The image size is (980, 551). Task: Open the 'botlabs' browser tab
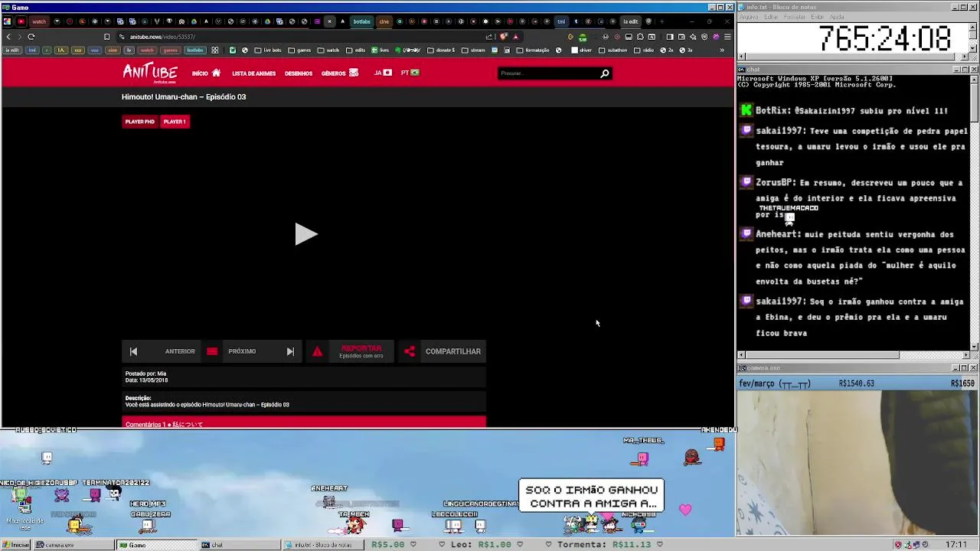pos(361,21)
